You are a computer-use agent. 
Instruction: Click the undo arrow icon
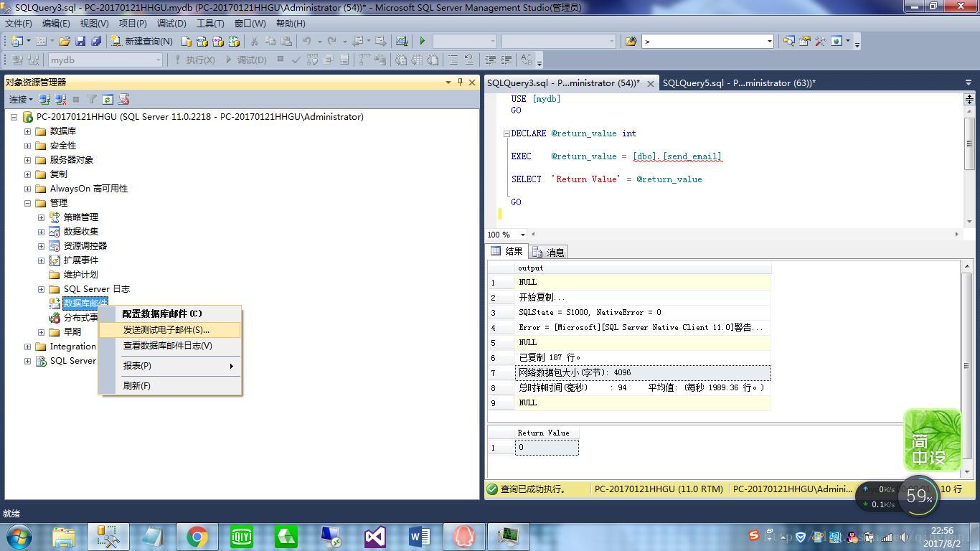307,41
